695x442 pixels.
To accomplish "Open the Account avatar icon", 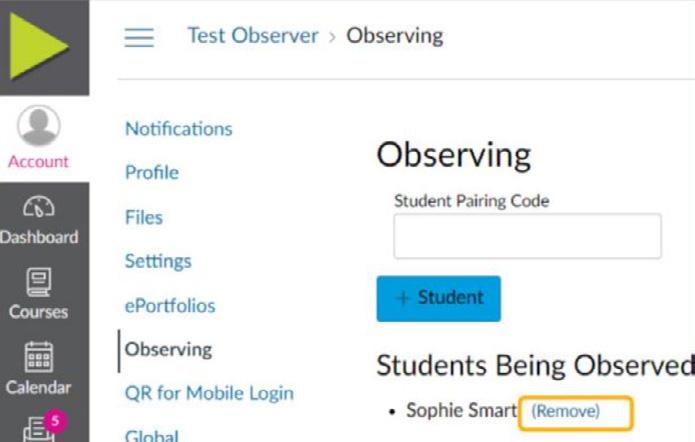I will (x=39, y=127).
